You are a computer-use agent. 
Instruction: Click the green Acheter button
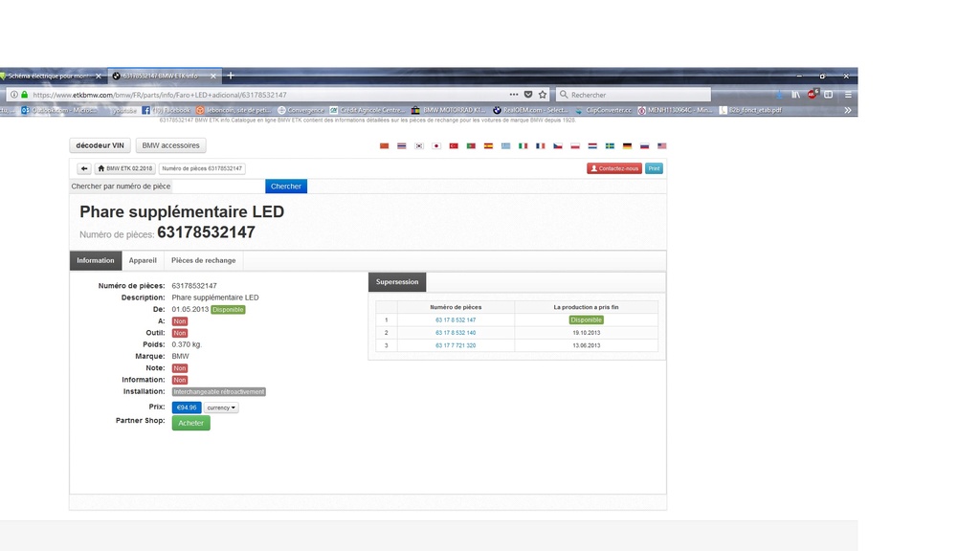[191, 423]
